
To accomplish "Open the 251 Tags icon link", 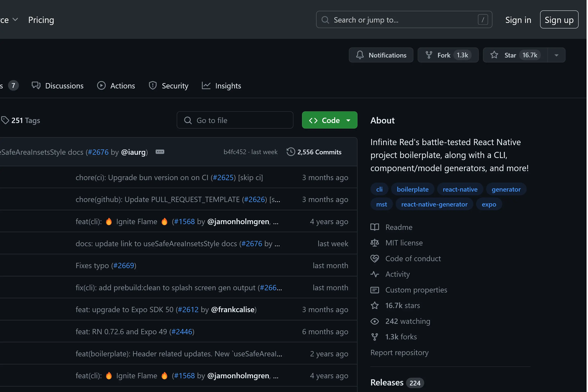I will [5, 120].
